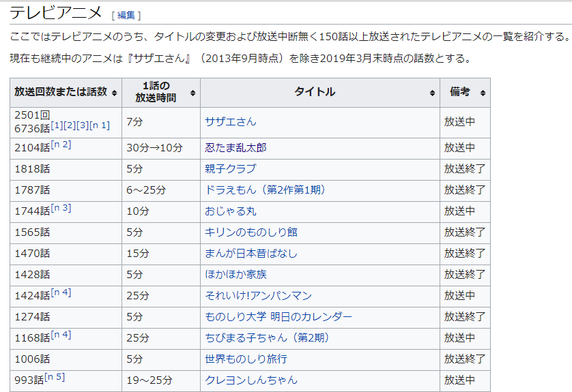572x392 pixels.
Task: Select 放送中 in サザエさん row
Action: point(459,121)
